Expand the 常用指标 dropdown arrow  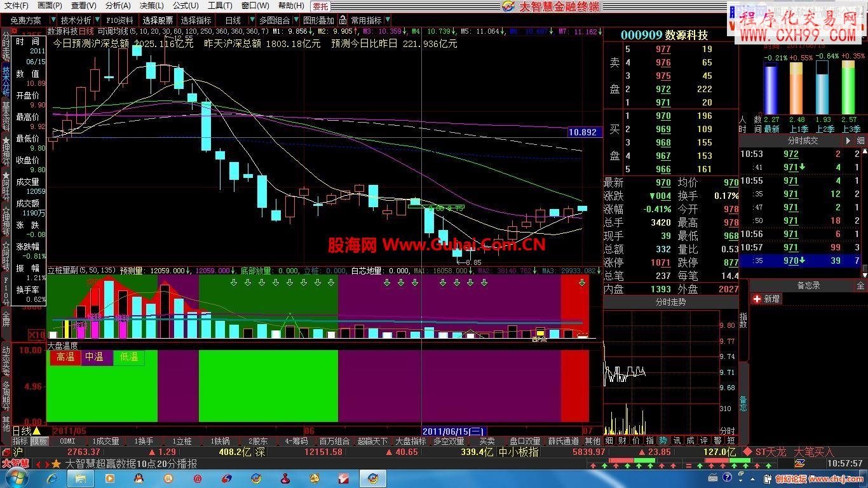click(x=388, y=20)
